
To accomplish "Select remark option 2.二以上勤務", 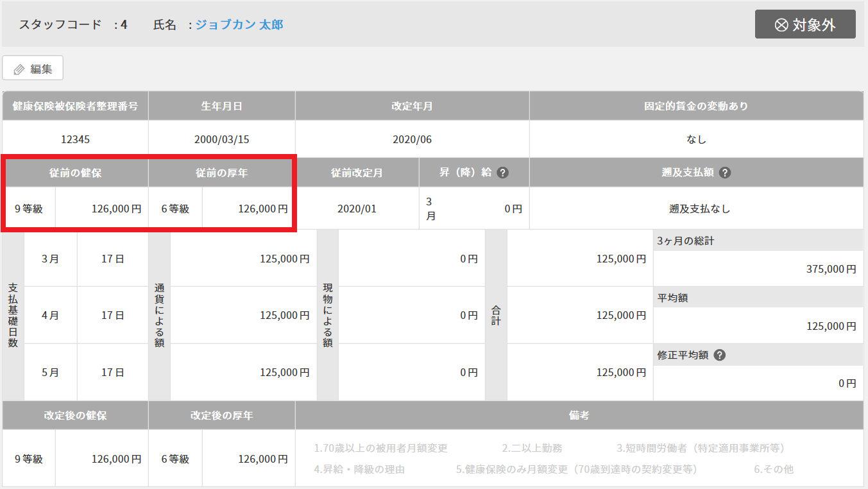I will [532, 448].
